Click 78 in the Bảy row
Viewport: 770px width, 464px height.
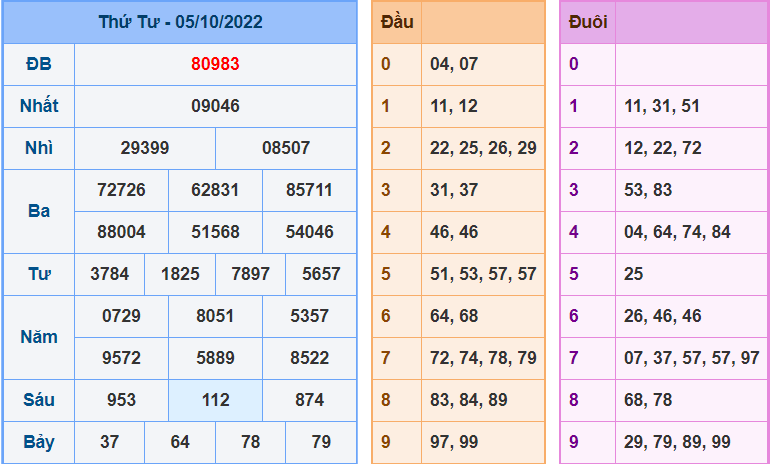pyautogui.click(x=250, y=442)
